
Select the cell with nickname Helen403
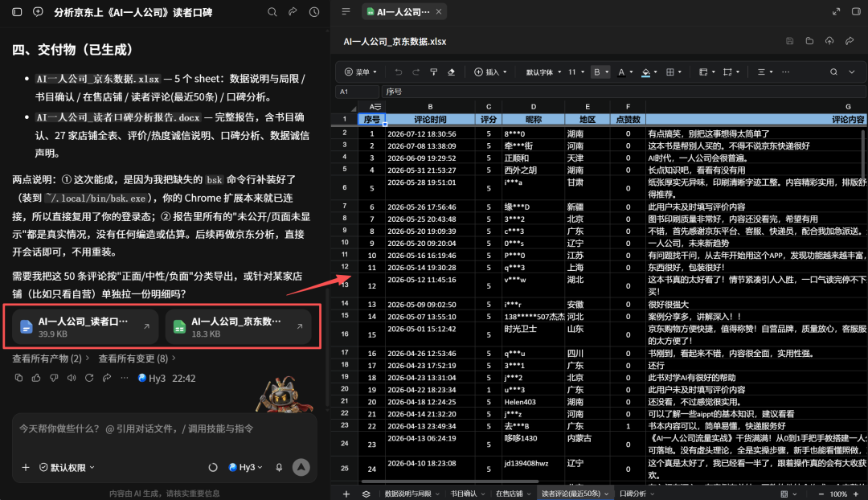click(533, 402)
